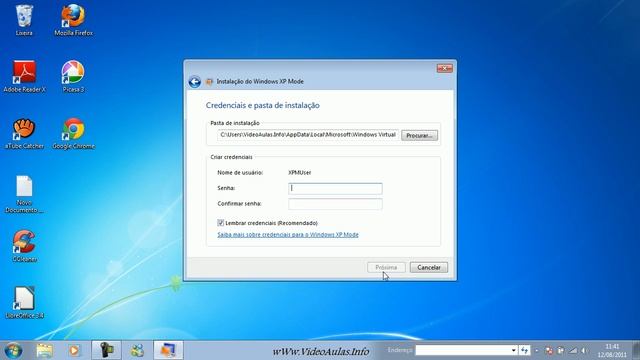640x360 pixels.
Task: Click the Pasta de instalação path field
Action: coord(308,135)
